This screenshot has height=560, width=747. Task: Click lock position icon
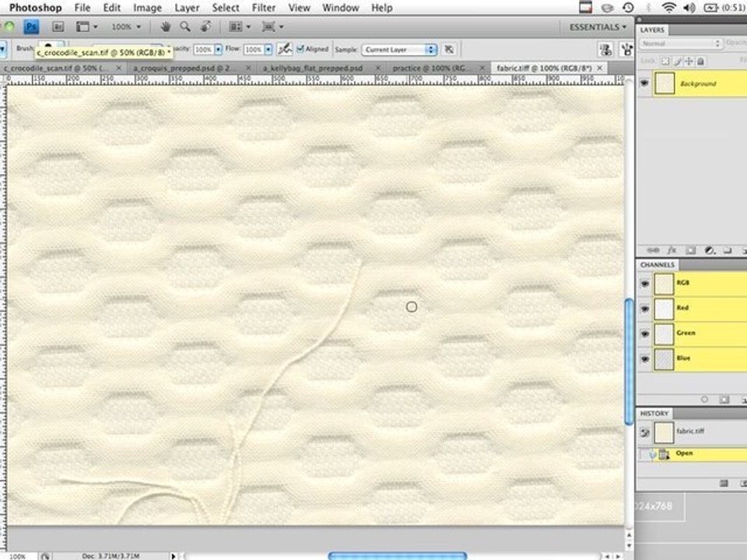(x=689, y=61)
